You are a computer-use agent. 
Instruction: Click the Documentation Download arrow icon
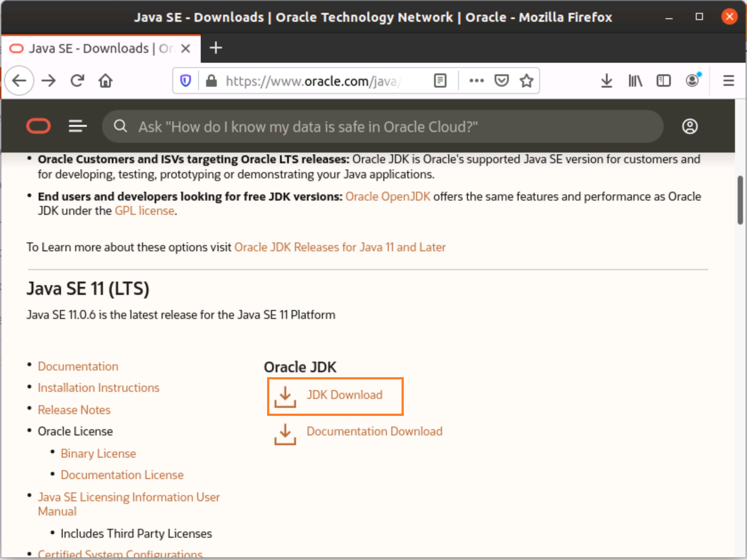pyautogui.click(x=285, y=434)
